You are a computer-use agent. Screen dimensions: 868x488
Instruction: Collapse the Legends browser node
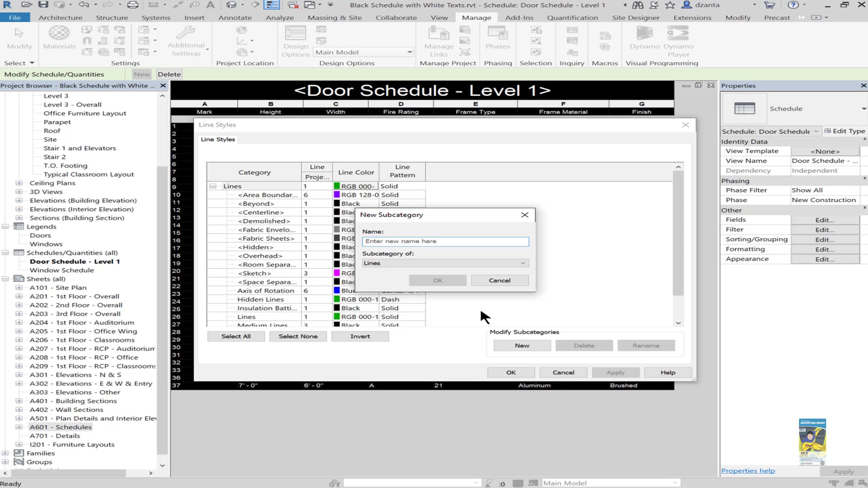[x=5, y=227]
